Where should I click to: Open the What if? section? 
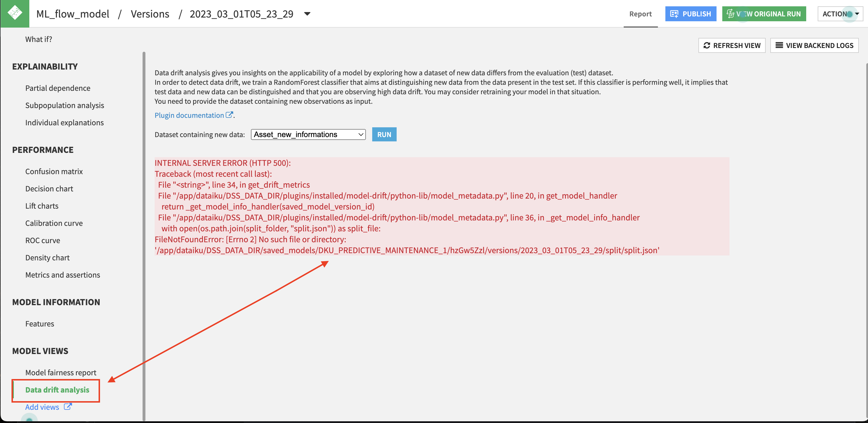coord(39,39)
